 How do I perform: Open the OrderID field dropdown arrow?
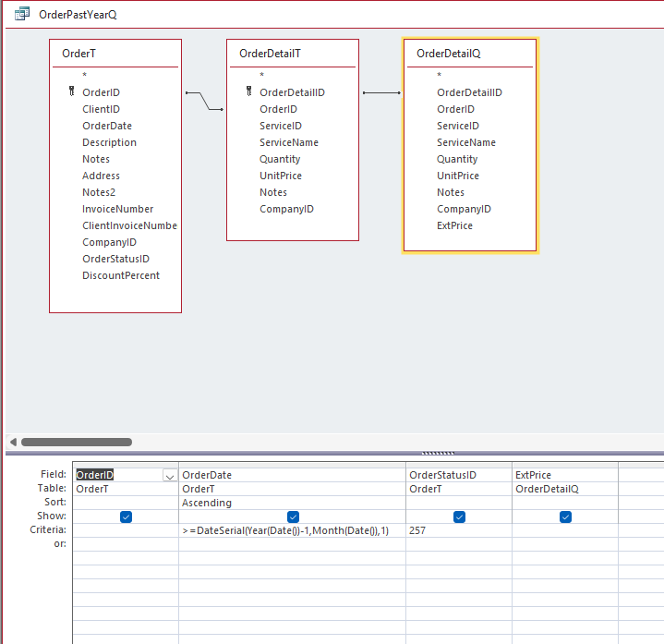pyautogui.click(x=170, y=476)
